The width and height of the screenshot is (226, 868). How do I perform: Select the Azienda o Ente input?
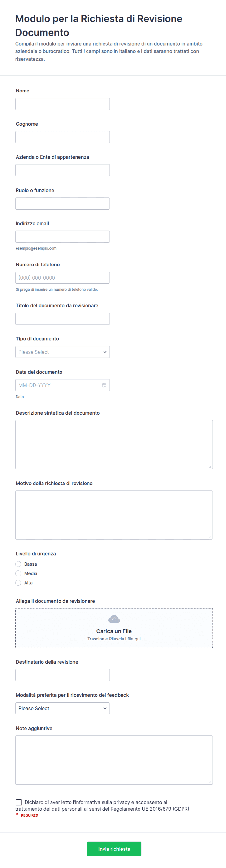[x=62, y=170]
